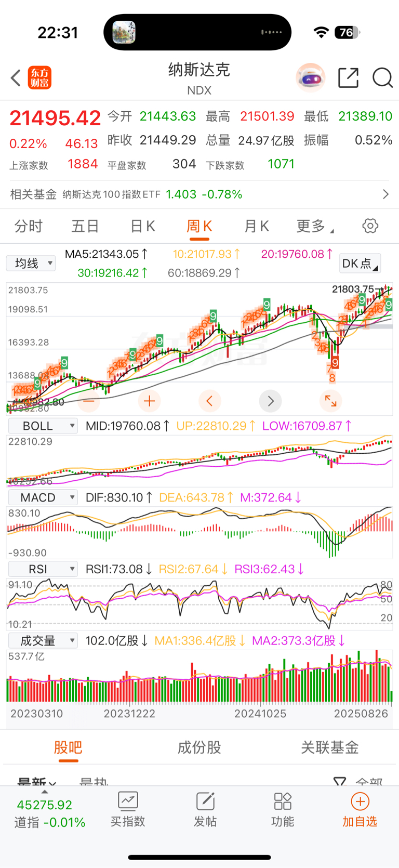Zoom in chart with plus button
This screenshot has height=868, width=399.
pos(149,401)
